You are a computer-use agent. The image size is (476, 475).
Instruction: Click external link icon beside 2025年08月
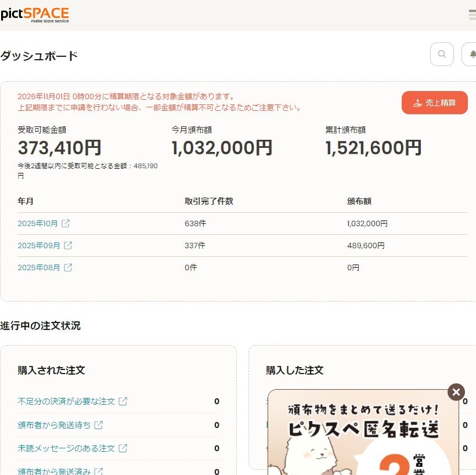point(68,267)
